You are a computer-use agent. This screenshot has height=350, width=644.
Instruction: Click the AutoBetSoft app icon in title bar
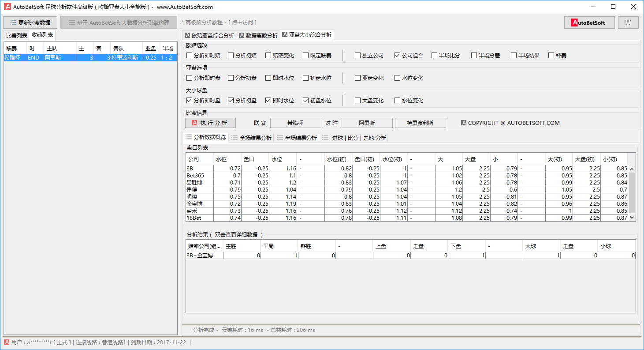[x=7, y=7]
